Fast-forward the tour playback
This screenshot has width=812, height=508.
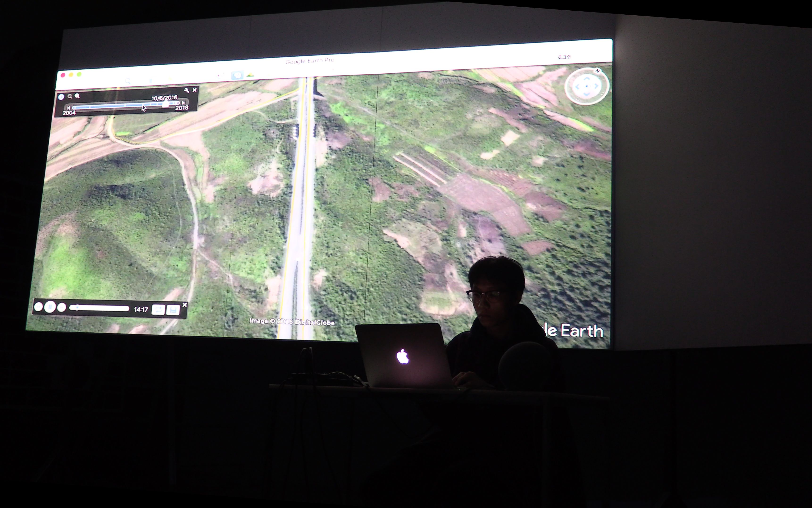click(x=61, y=307)
